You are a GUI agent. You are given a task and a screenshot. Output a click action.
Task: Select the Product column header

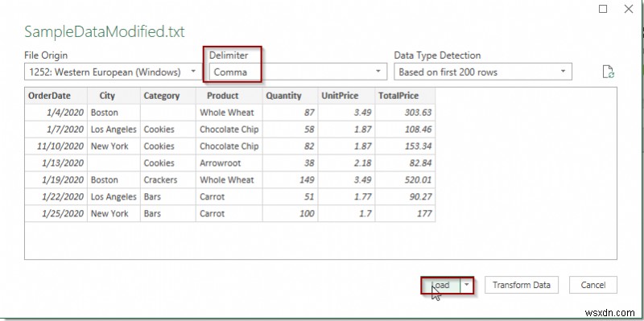(229, 96)
